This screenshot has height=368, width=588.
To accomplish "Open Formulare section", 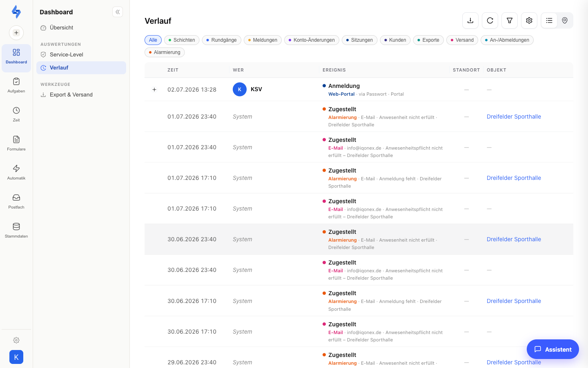I will 16,144.
